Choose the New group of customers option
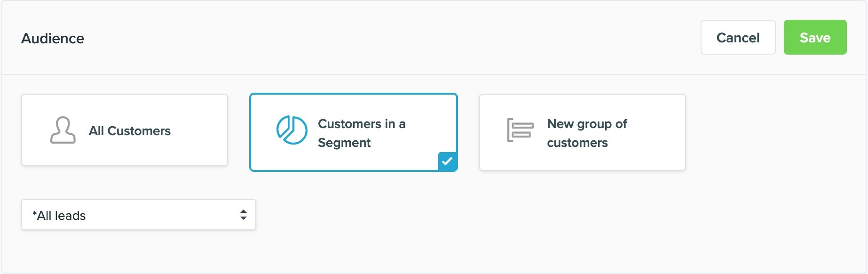Image resolution: width=868 pixels, height=274 pixels. (x=582, y=132)
